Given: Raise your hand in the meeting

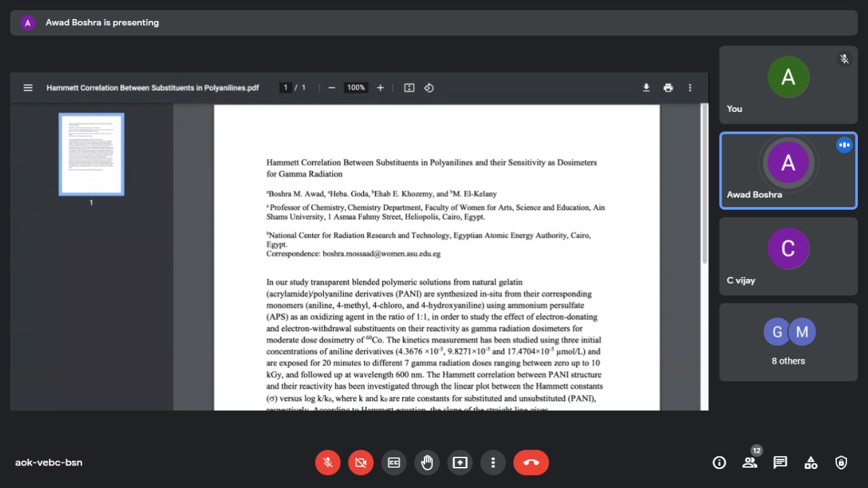Looking at the screenshot, I should pos(427,463).
